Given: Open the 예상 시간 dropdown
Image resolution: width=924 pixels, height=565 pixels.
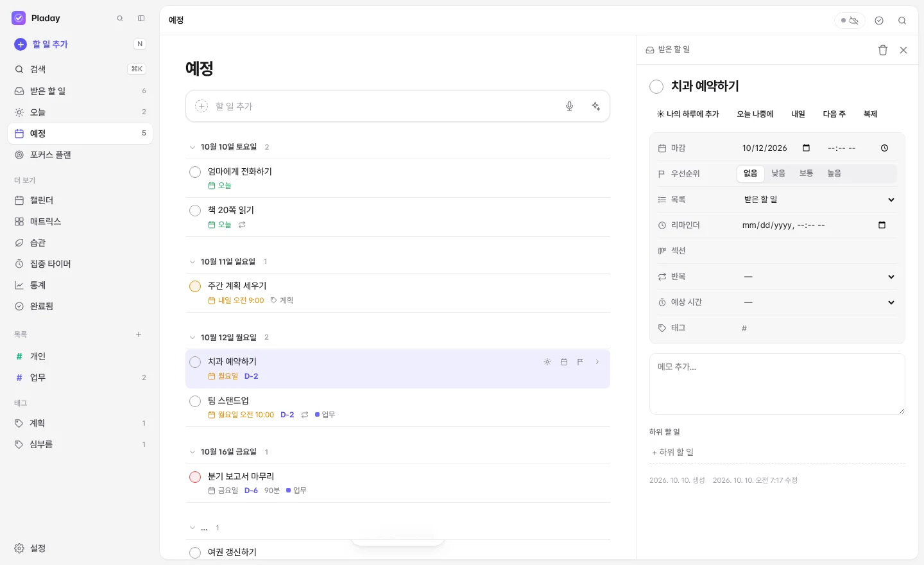Looking at the screenshot, I should click(818, 302).
